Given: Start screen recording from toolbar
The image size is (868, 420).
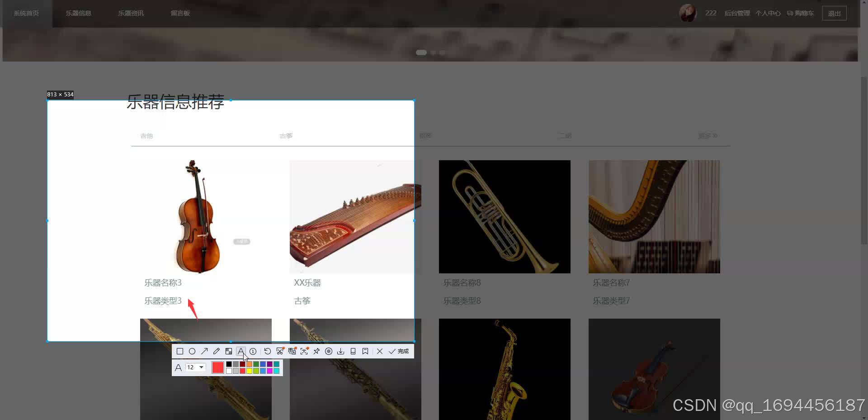Looking at the screenshot, I should point(329,351).
